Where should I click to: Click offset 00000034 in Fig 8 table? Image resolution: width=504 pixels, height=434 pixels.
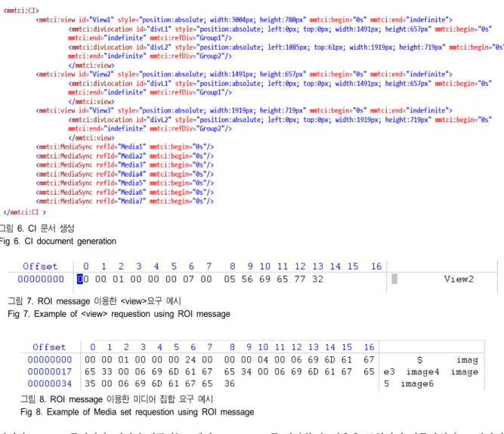[50, 383]
